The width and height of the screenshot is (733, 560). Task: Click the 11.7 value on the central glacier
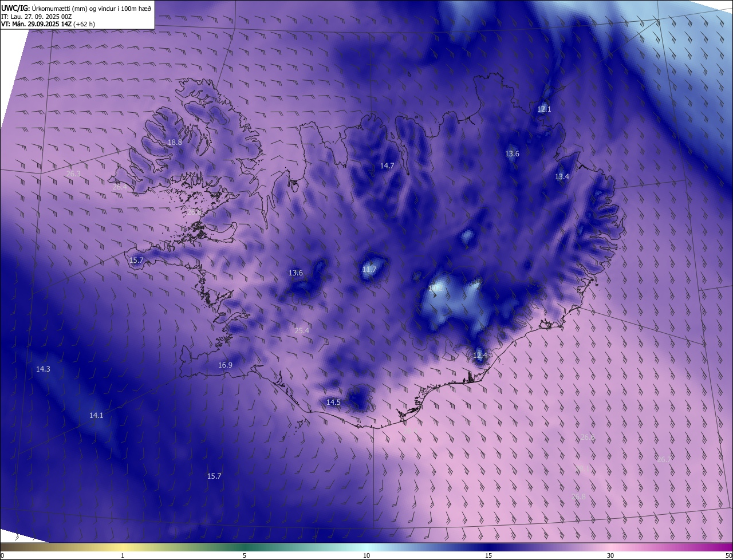click(370, 269)
